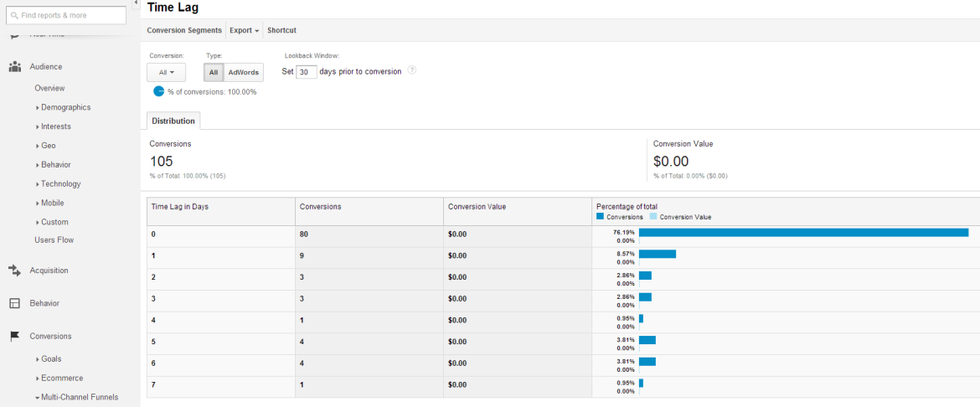Viewport: 980px width, 407px height.
Task: Click the Acquisition arrows icon
Action: click(15, 270)
